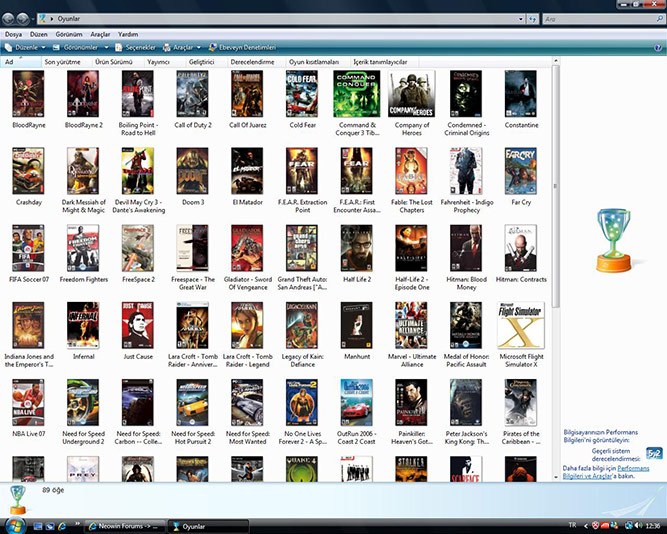The image size is (667, 534).
Task: Select Microsoft Flight Simulator X icon
Action: pyautogui.click(x=521, y=326)
